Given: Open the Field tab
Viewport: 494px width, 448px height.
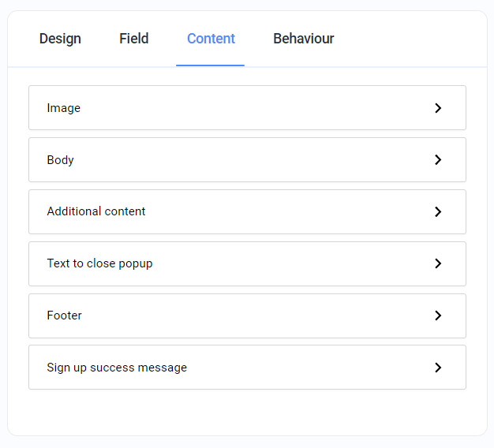Looking at the screenshot, I should point(134,39).
